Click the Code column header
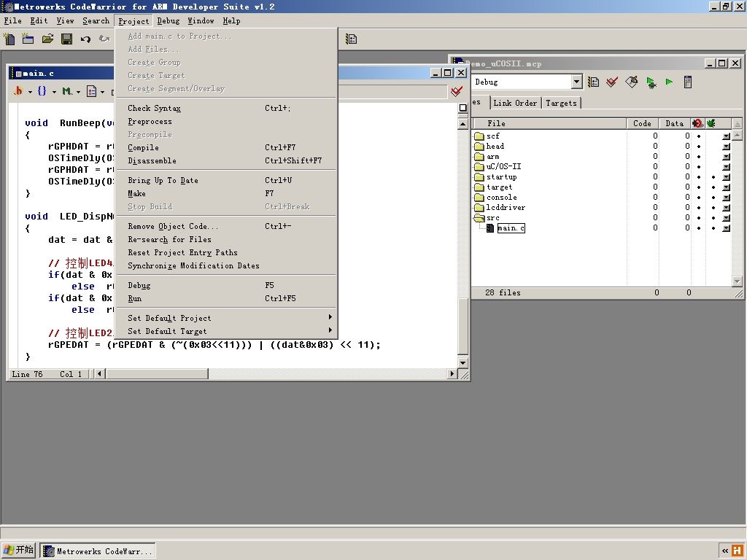The image size is (747, 560). pos(642,123)
